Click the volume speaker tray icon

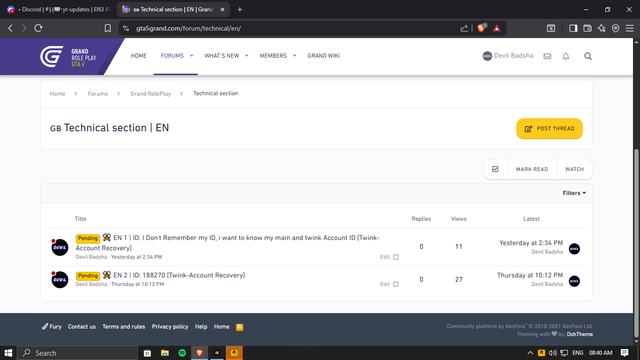tap(553, 353)
